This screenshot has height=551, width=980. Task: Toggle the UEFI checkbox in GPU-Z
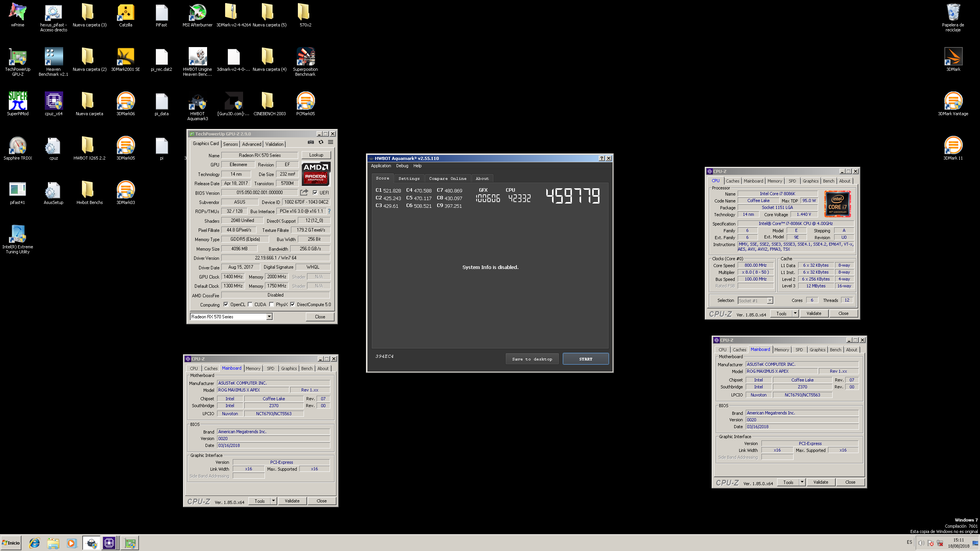(315, 192)
